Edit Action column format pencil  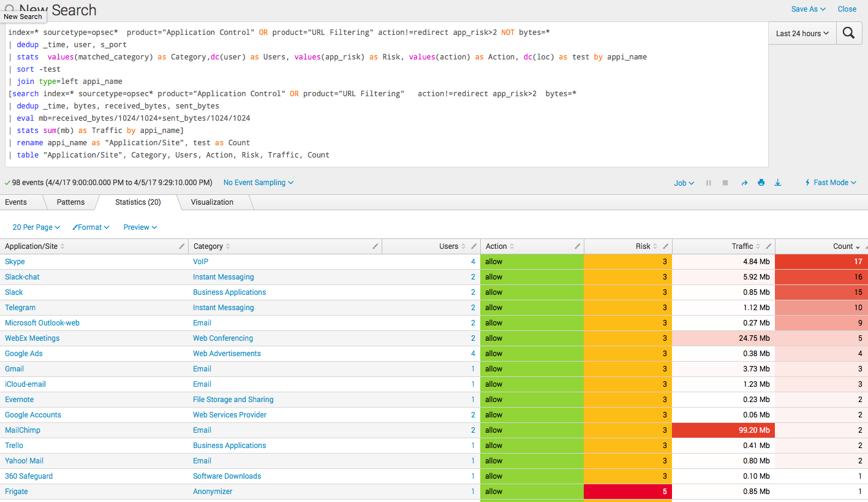pos(577,246)
